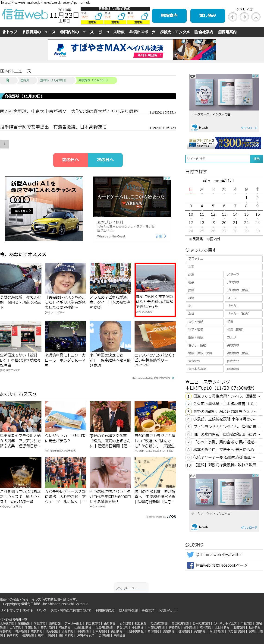Click the サイト内検索 search field
Viewport: 264px width, 644px height.
pos(217,159)
